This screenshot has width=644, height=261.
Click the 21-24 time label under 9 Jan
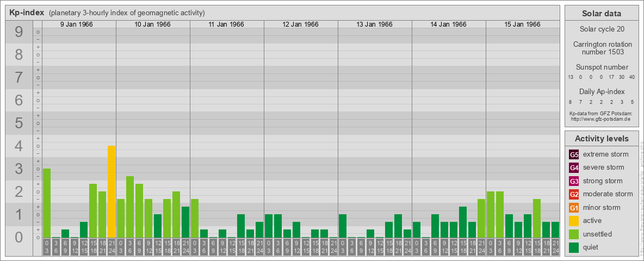tap(112, 247)
